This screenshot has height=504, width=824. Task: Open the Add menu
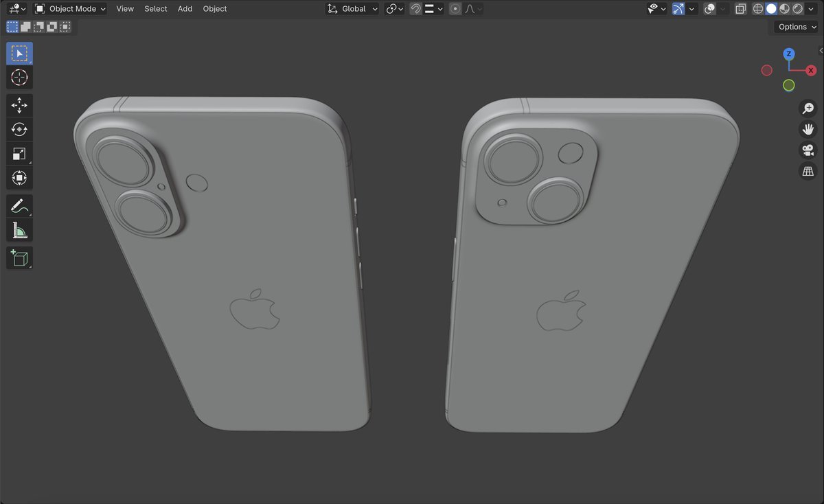(x=185, y=9)
